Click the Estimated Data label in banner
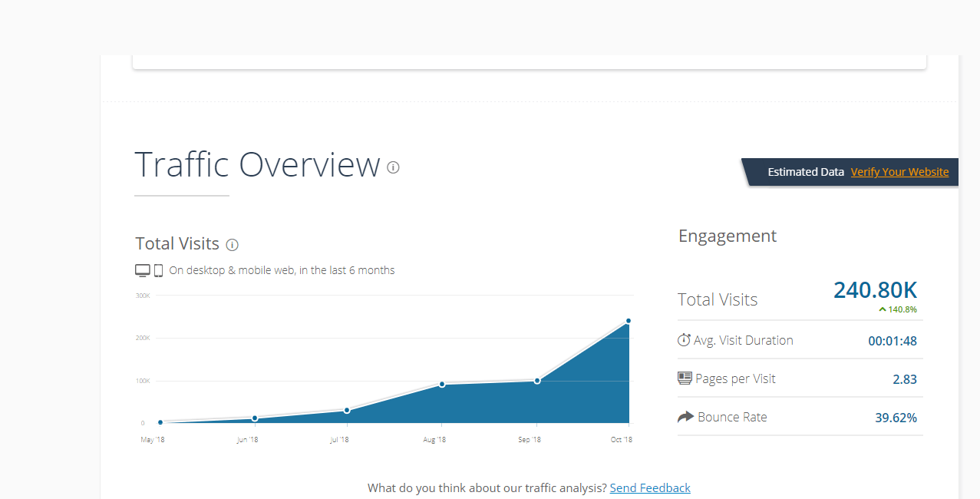 point(806,172)
